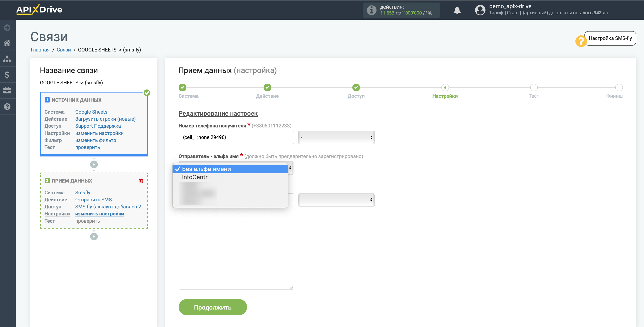
Task: Edit the connection name field
Action: (x=94, y=83)
